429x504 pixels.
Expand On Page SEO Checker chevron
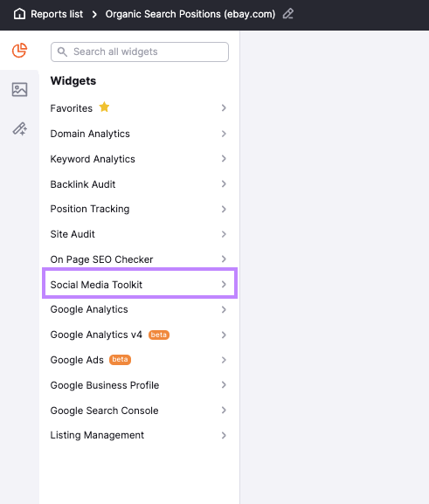pos(224,259)
